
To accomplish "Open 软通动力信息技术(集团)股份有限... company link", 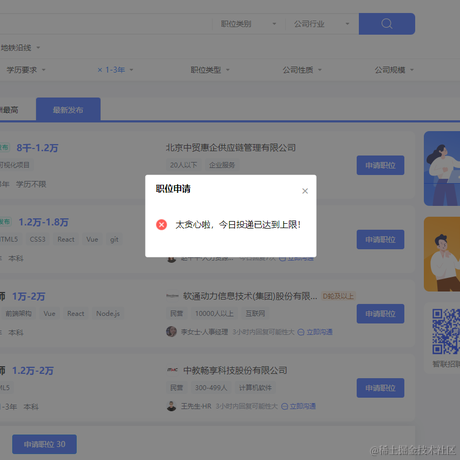I will 250,296.
